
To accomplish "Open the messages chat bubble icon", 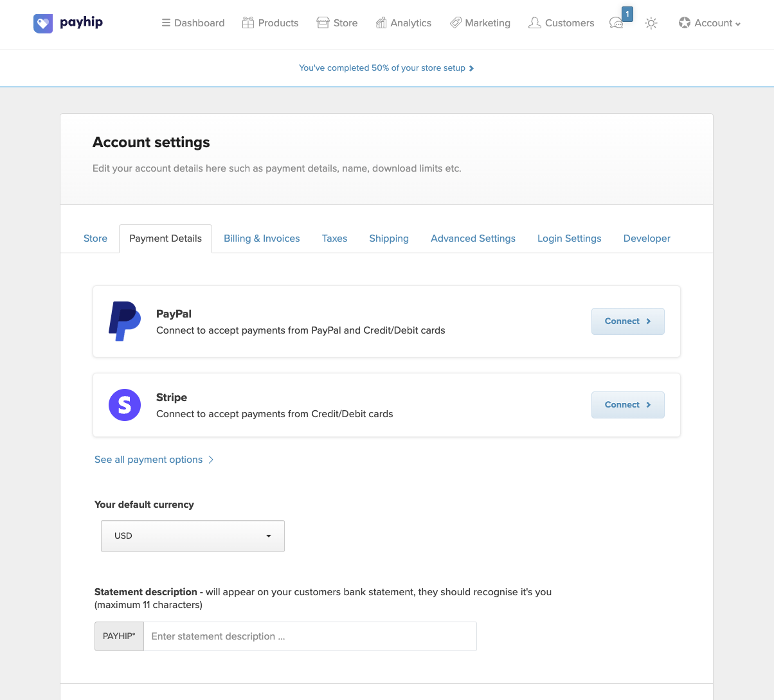I will (x=616, y=23).
